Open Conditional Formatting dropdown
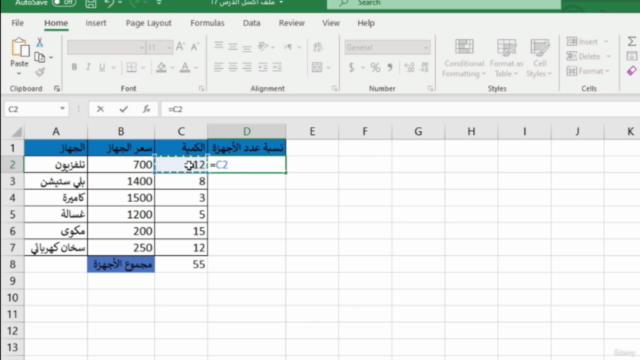This screenshot has height=360, width=640. [464, 58]
